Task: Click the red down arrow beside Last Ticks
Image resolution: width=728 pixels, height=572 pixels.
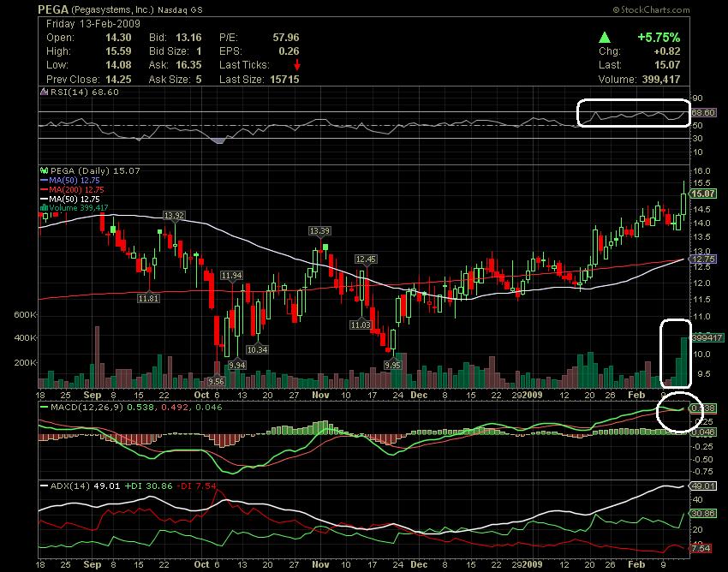Action: pyautogui.click(x=296, y=65)
